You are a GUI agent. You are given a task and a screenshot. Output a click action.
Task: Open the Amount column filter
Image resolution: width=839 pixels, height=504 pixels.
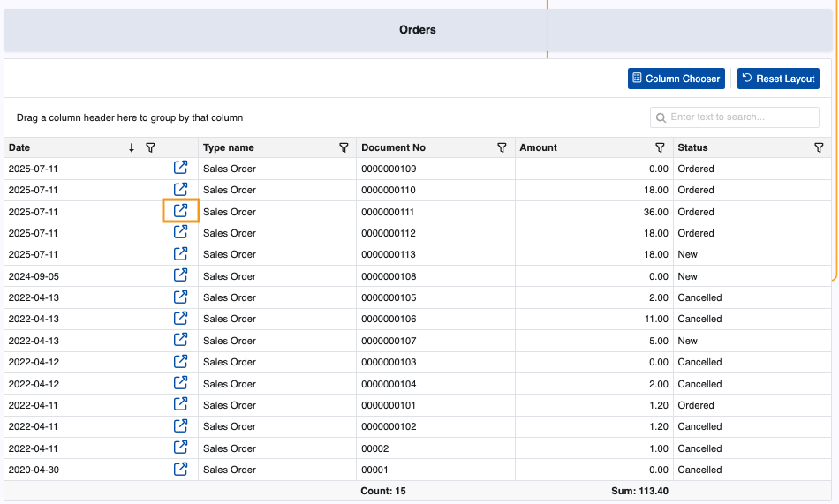point(661,147)
